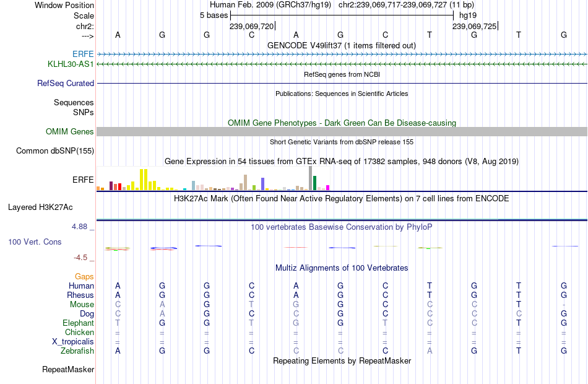
Task: Click the Layered H3K27Ac track label
Action: click(x=40, y=207)
